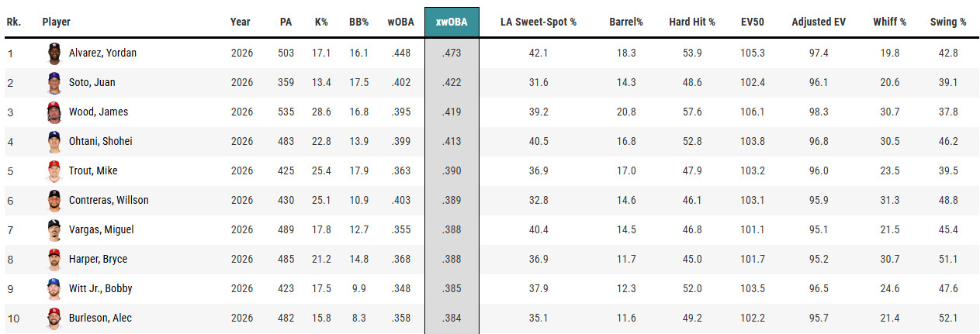Click Bryce Harper's player headshot
Screen dimensions: 980x334
53,259
